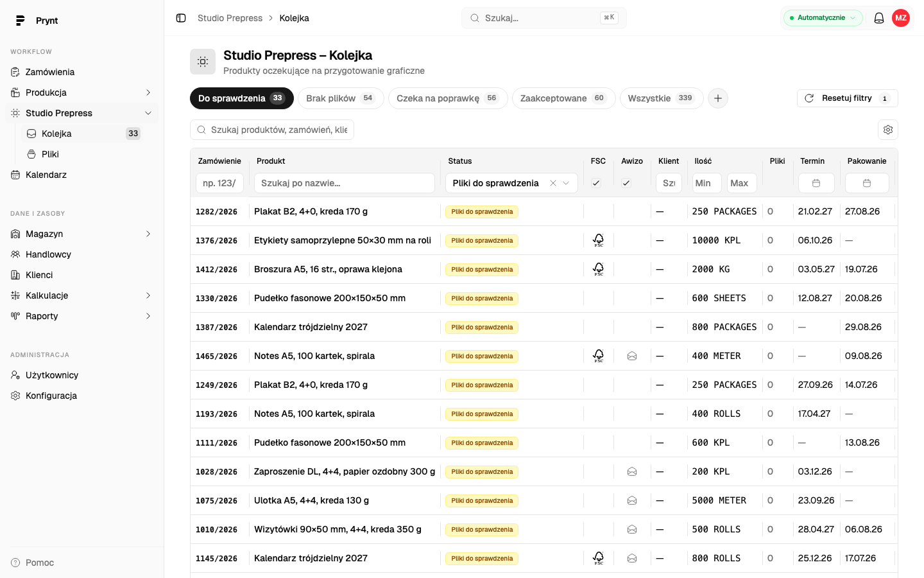Click FSC icon in row 1376/2026
924x578 pixels.
point(598,240)
